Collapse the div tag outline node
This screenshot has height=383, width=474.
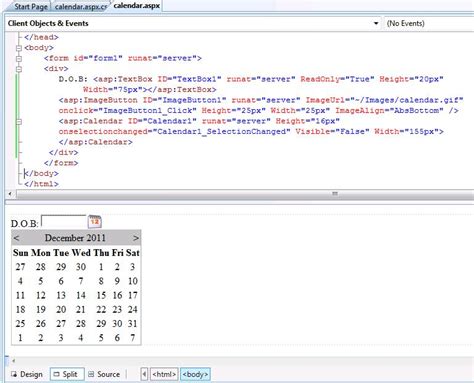(x=19, y=69)
